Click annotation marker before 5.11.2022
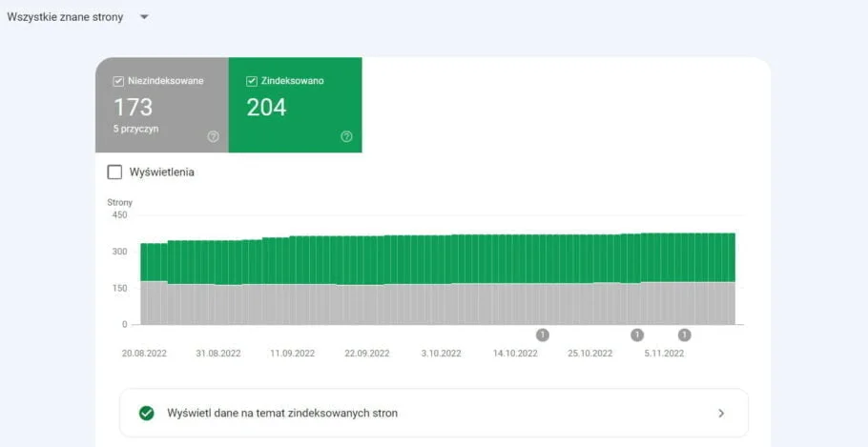868x447 pixels. pos(637,335)
